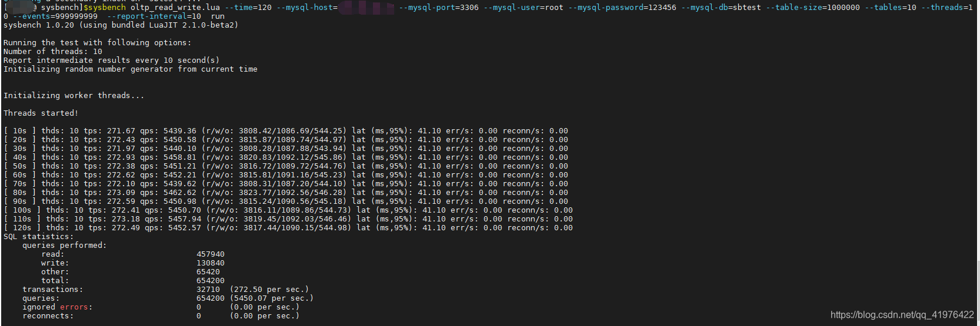
Task: Select the tps value 273.18 at 110s
Action: (126, 219)
